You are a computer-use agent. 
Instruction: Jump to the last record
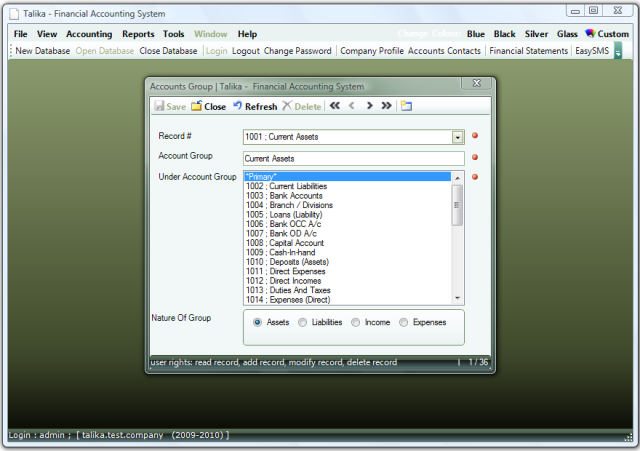click(x=386, y=106)
